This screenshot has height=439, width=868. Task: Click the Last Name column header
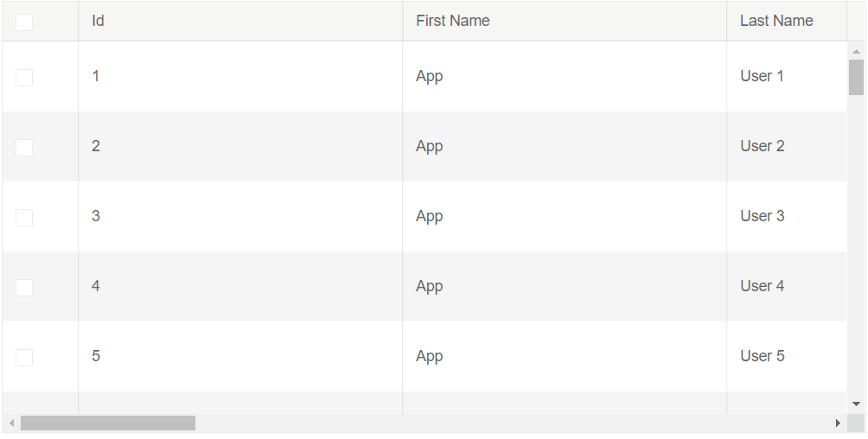coord(776,21)
